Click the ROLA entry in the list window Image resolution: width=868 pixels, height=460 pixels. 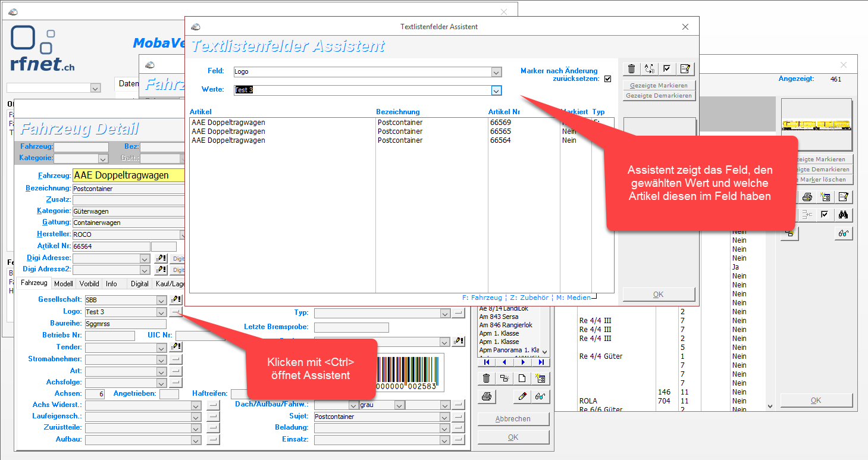pos(588,401)
